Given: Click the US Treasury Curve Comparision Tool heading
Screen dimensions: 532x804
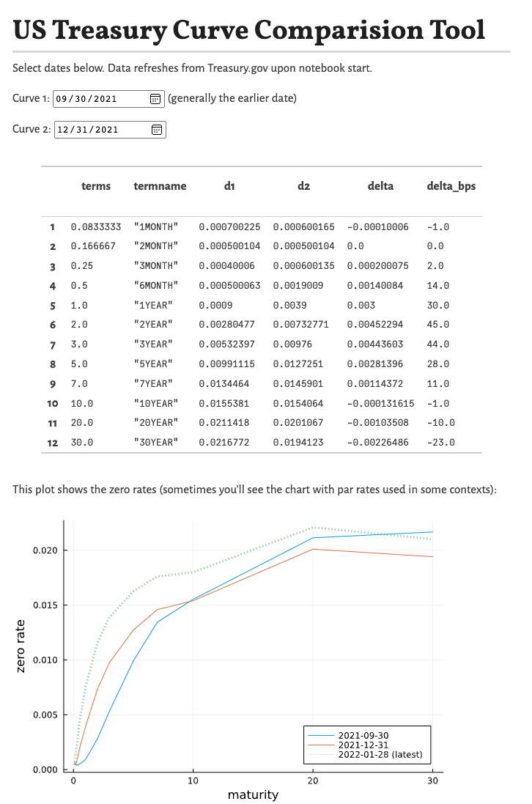Looking at the screenshot, I should (x=249, y=30).
